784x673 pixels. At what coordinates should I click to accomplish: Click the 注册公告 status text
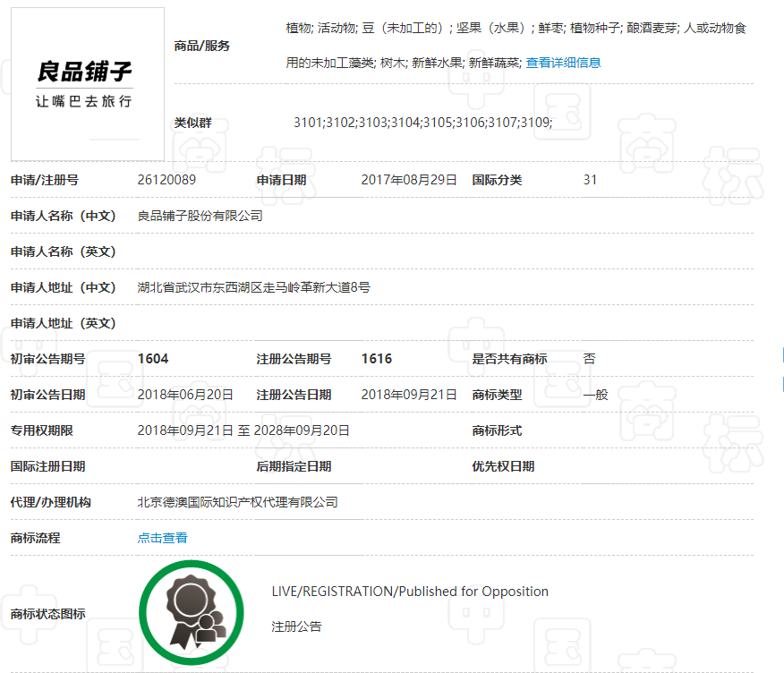pos(296,626)
